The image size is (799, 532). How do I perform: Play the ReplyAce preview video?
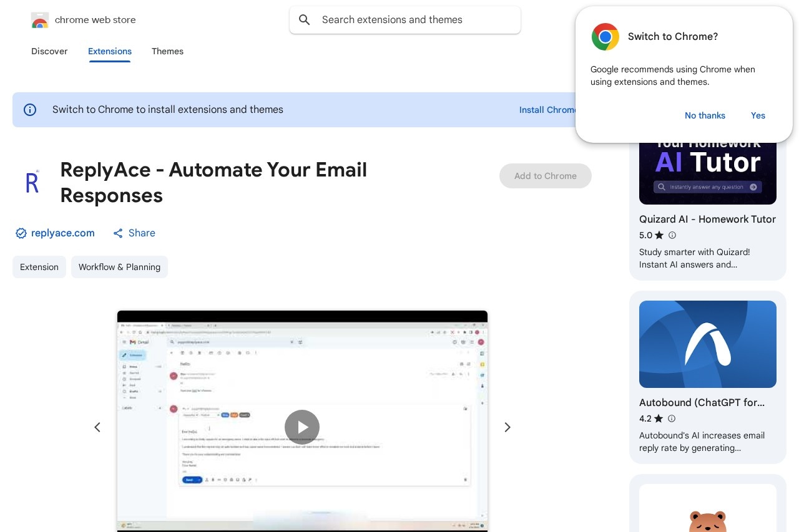302,427
